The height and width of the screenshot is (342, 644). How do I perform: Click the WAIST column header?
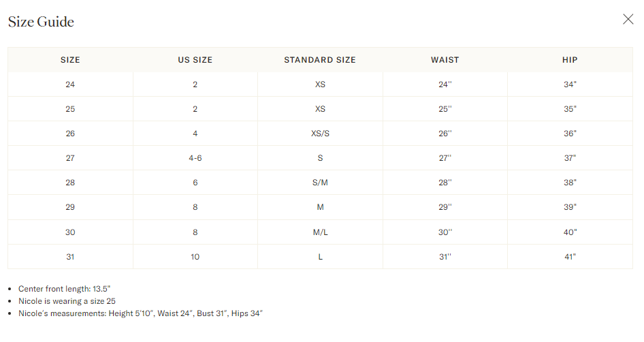click(x=445, y=60)
